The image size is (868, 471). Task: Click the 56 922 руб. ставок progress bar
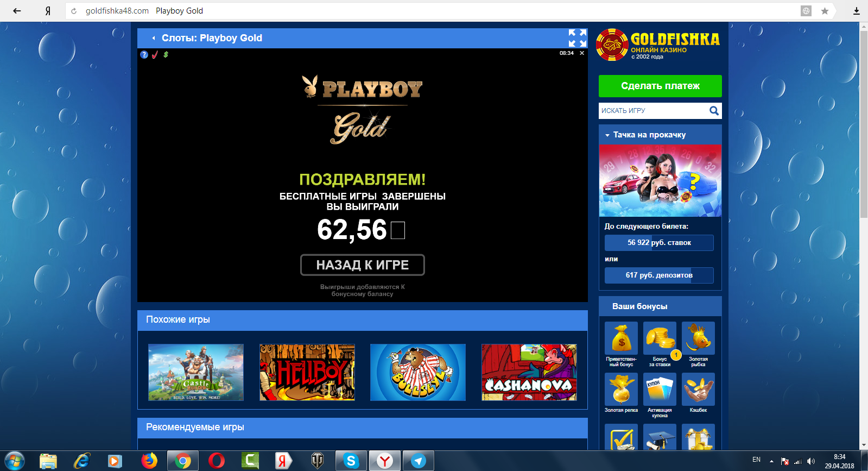coord(659,243)
